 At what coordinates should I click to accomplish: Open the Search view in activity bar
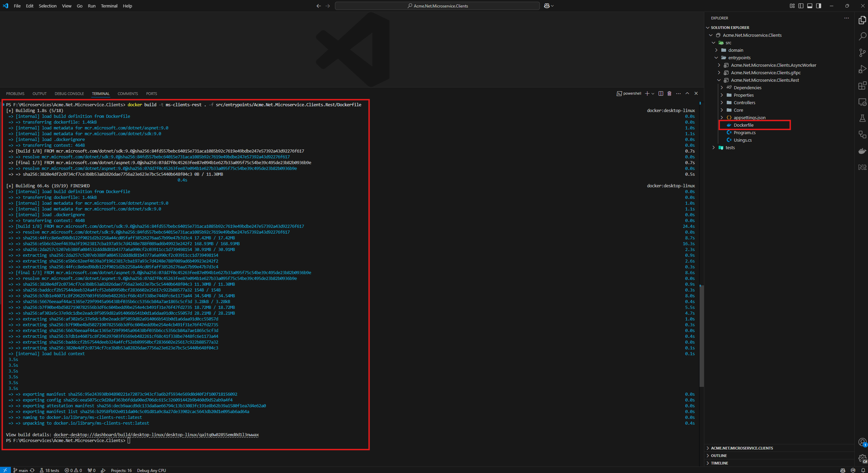point(862,36)
